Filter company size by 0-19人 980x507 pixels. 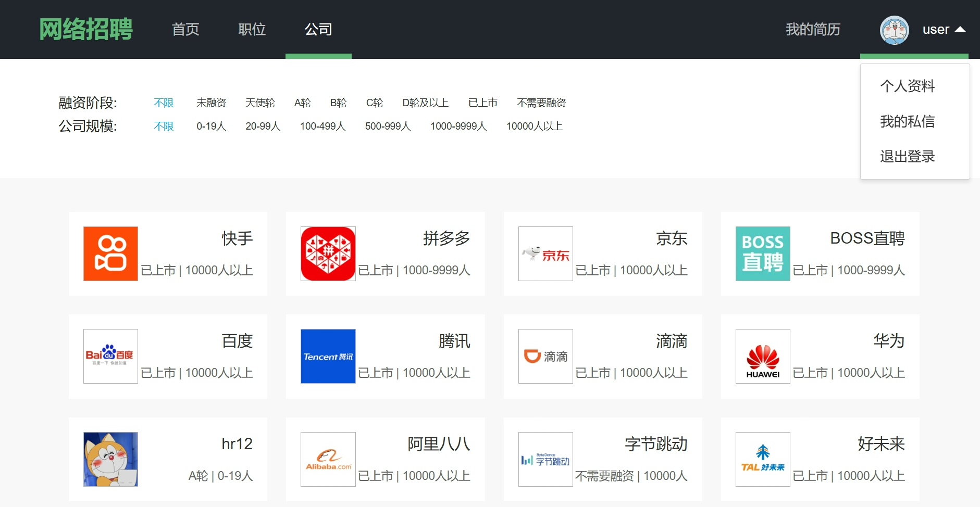pos(211,126)
